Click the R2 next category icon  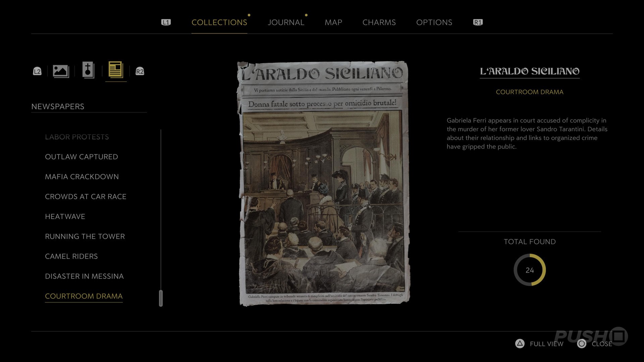pos(140,71)
